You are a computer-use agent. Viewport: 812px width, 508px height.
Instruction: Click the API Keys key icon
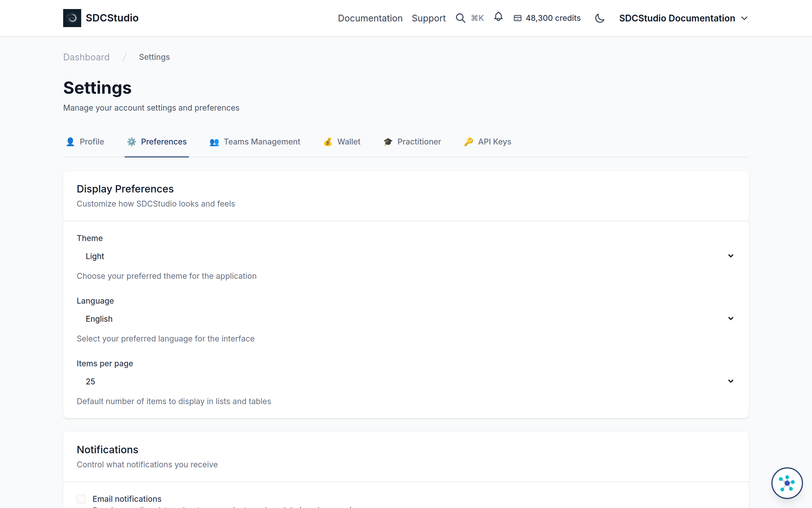tap(468, 142)
